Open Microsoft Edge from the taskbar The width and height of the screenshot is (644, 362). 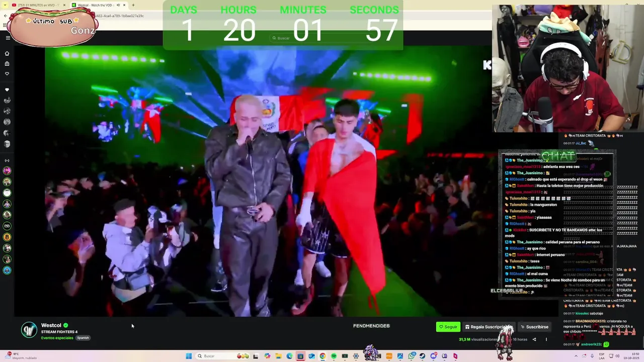(289, 356)
